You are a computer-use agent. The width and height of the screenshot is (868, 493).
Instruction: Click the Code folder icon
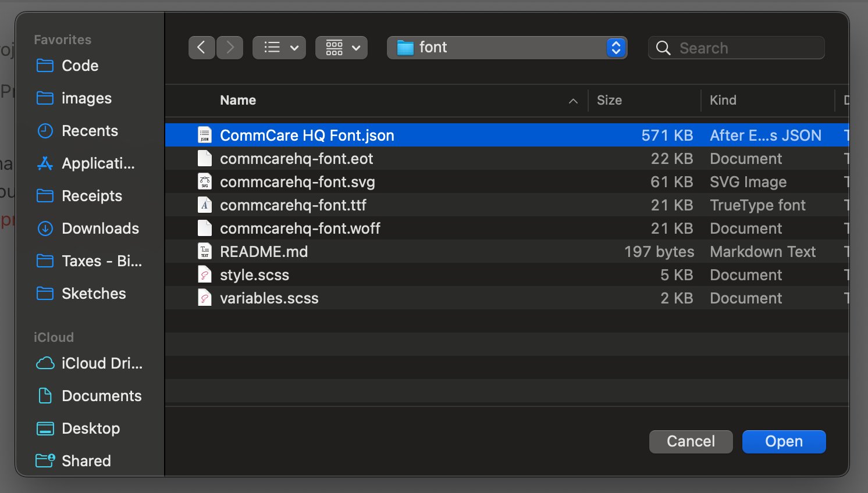[45, 66]
